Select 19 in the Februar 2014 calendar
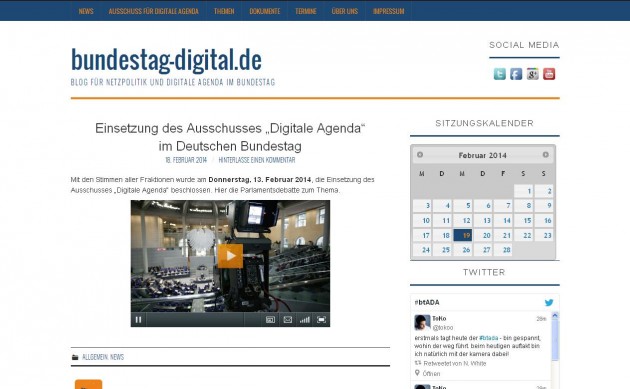 pyautogui.click(x=462, y=235)
